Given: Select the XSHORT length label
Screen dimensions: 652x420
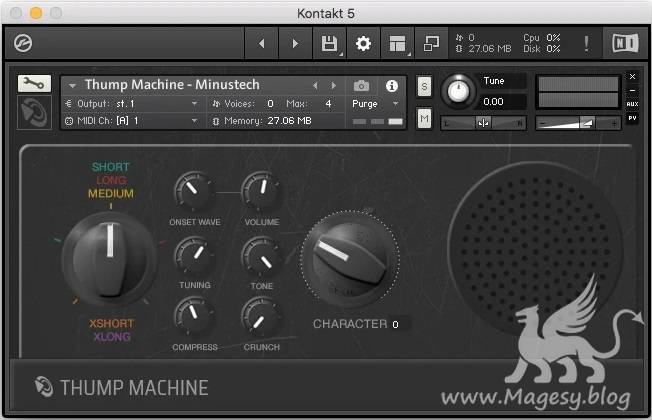Looking at the screenshot, I should 111,323.
